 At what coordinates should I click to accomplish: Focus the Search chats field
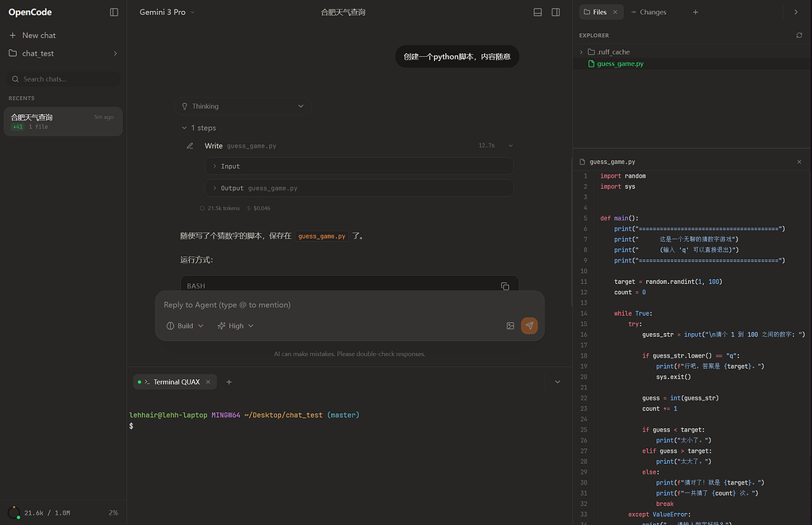pyautogui.click(x=63, y=79)
